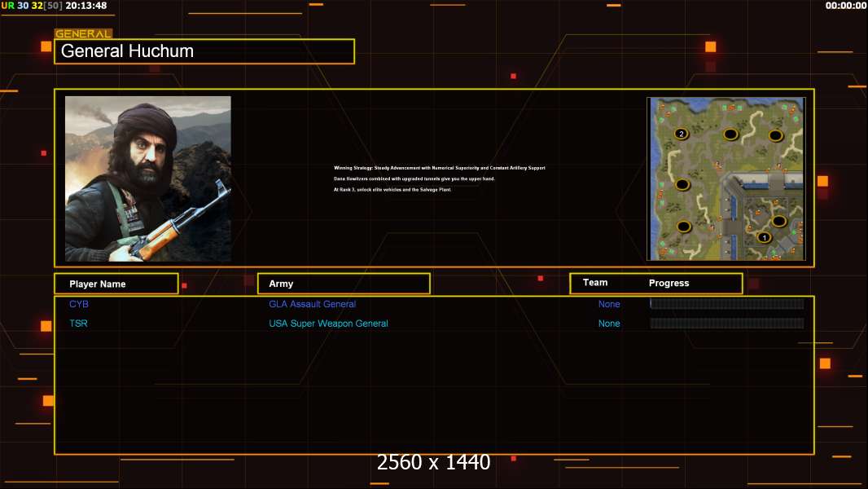
Task: Click TSR's loading progress bar
Action: pos(727,323)
